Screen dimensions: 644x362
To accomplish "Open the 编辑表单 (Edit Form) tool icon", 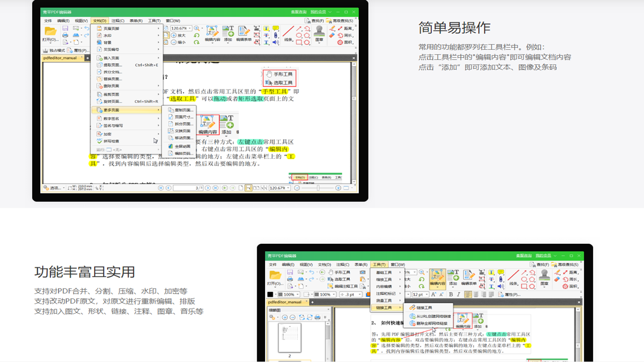I will (x=244, y=32).
